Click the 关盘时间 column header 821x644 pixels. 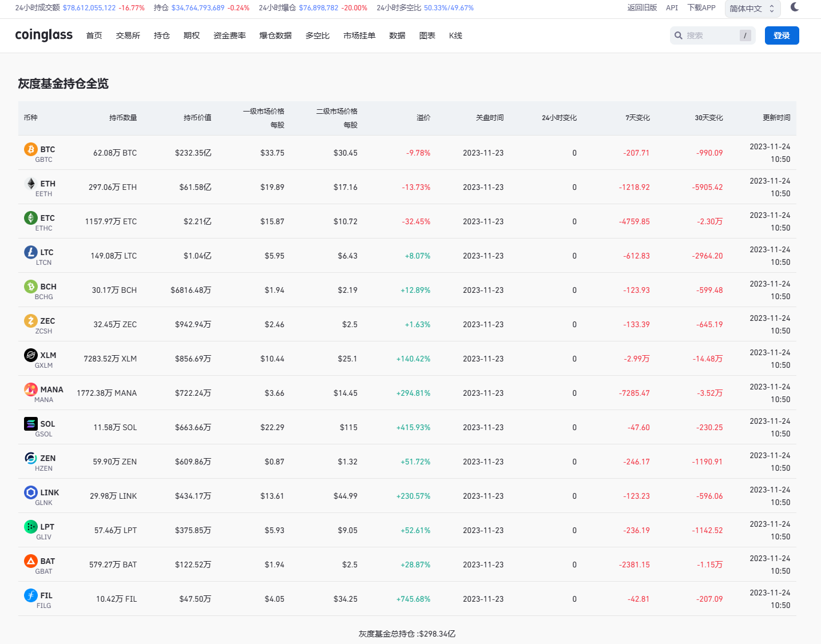pos(490,118)
